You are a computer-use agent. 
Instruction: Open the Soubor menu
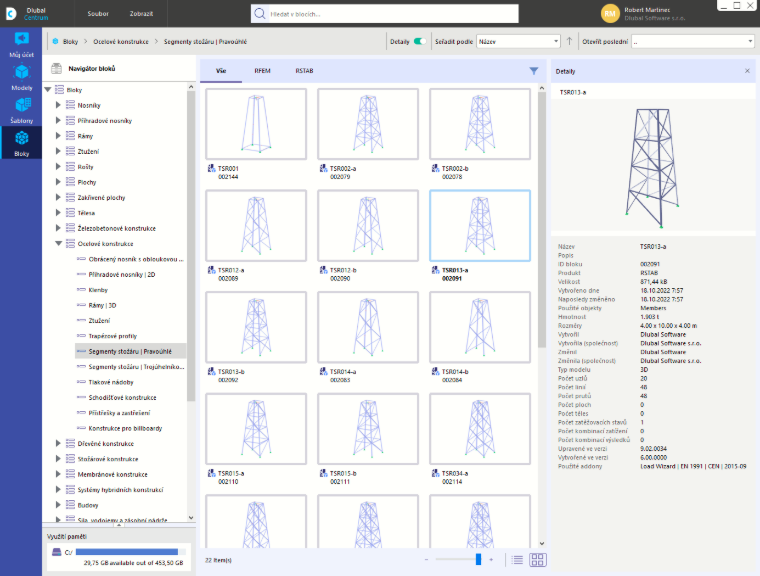(x=98, y=14)
